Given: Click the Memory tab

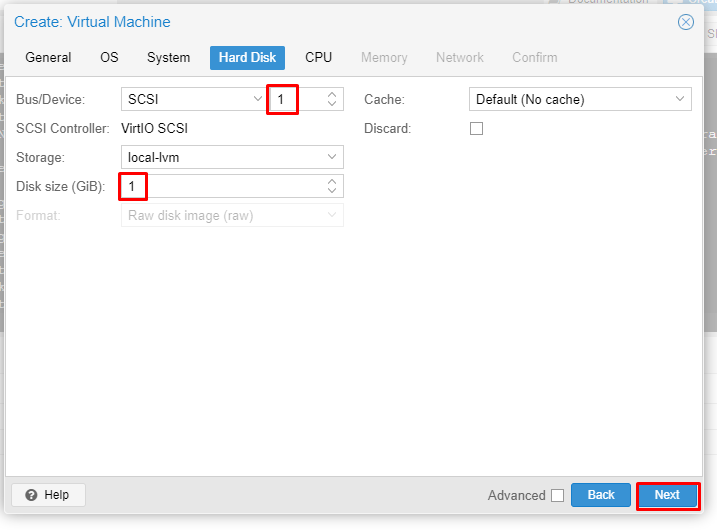Looking at the screenshot, I should pos(384,58).
